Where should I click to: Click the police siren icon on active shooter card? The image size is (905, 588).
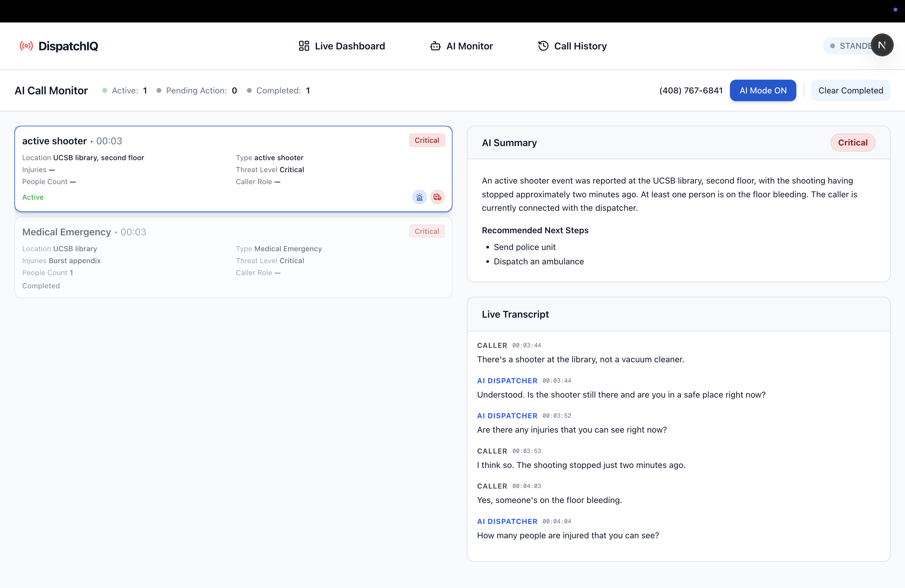pos(419,197)
